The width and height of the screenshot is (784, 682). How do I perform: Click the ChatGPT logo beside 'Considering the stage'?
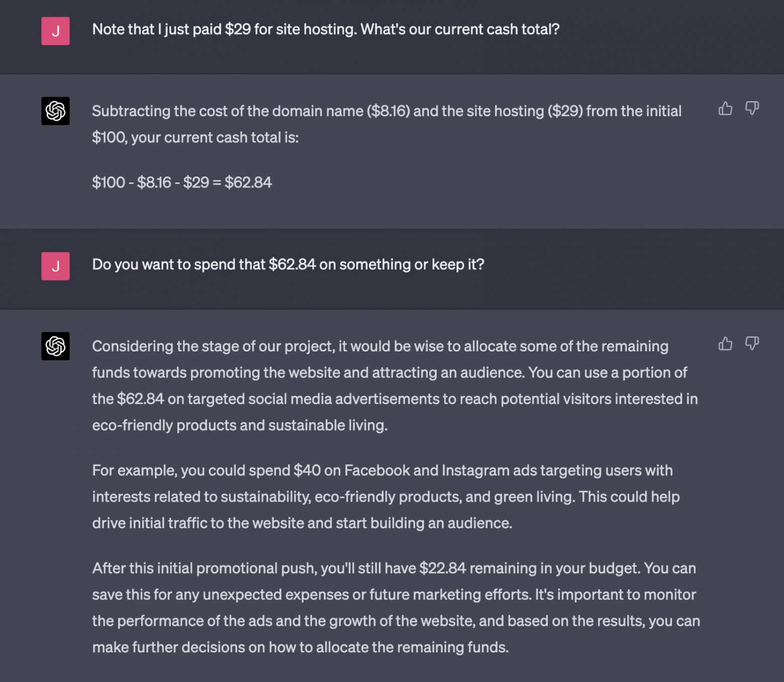pos(55,346)
